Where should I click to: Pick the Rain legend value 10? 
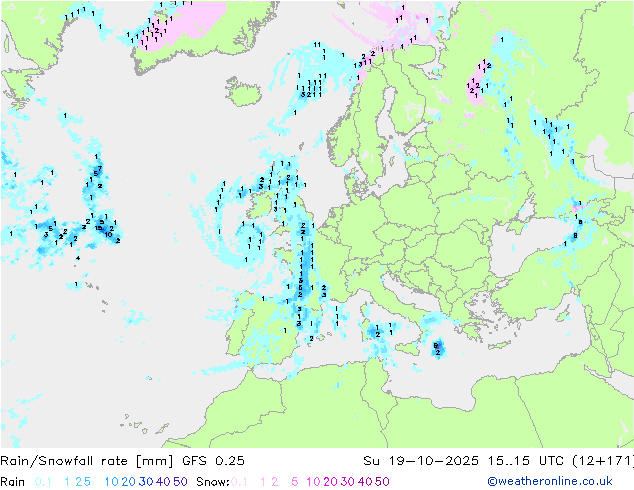[112, 482]
